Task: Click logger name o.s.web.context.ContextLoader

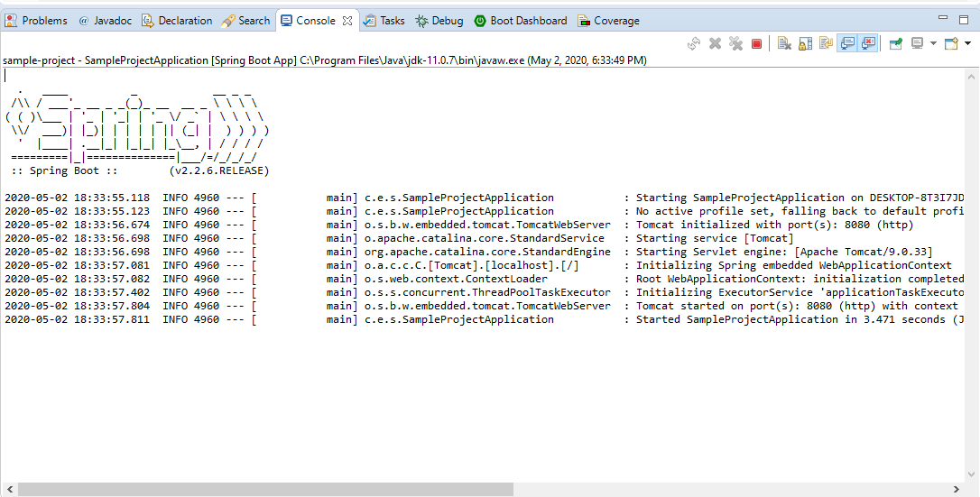Action: click(457, 279)
